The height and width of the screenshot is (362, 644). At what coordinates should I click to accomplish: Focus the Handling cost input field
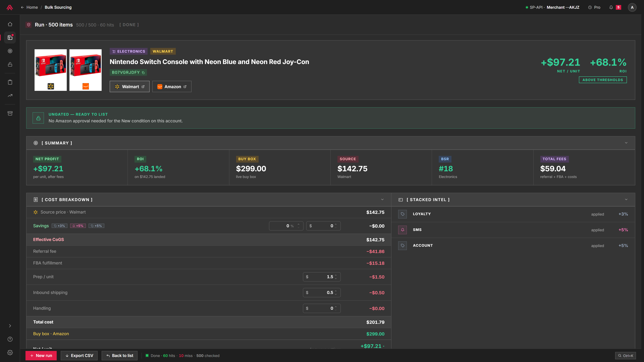point(321,308)
